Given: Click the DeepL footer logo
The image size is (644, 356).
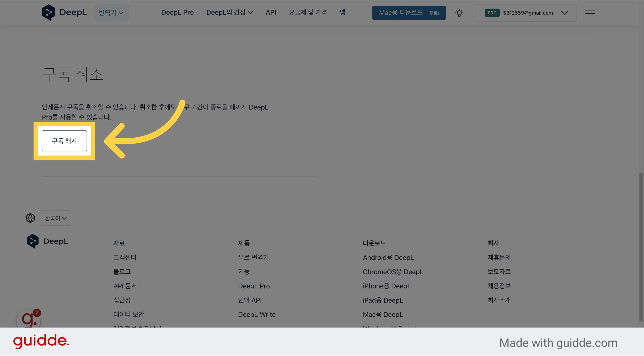Looking at the screenshot, I should [48, 241].
